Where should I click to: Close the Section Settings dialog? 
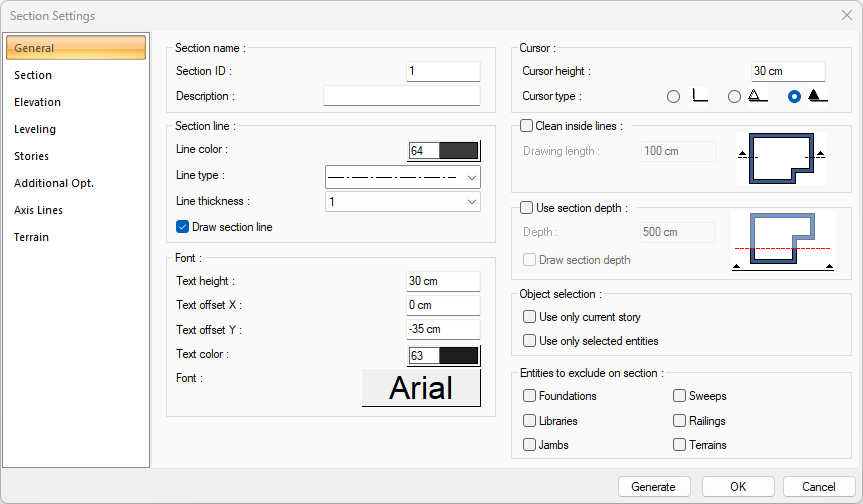(x=846, y=15)
